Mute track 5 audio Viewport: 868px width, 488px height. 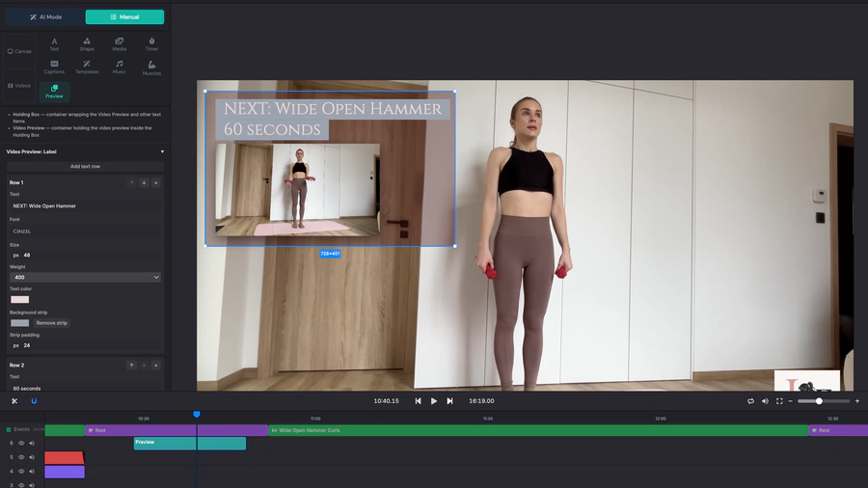coord(32,457)
